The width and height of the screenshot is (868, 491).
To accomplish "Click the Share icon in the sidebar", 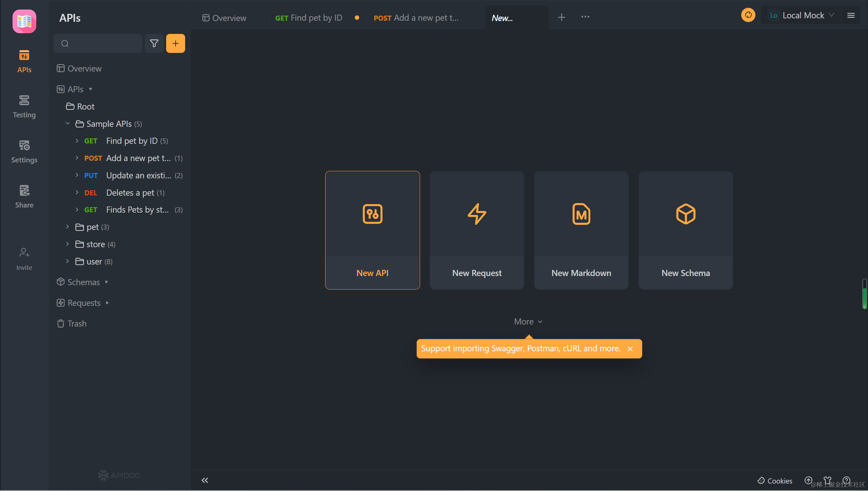I will 24,196.
